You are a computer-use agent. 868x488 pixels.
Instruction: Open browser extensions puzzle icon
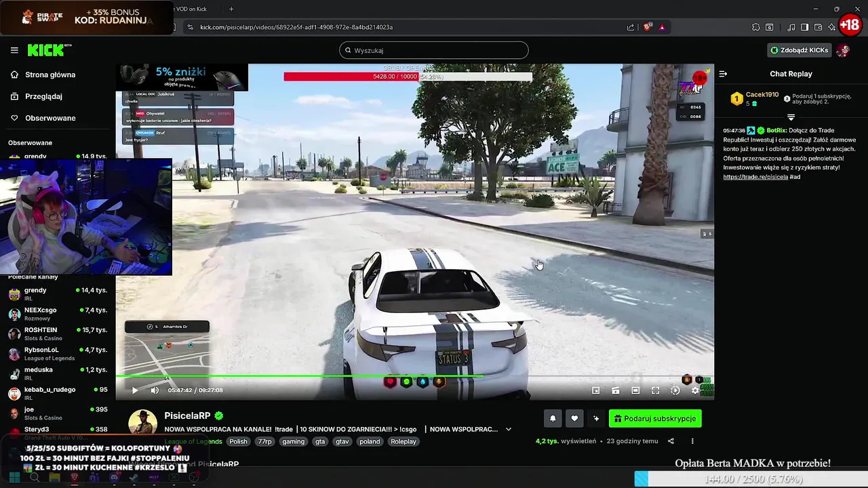[x=755, y=27]
